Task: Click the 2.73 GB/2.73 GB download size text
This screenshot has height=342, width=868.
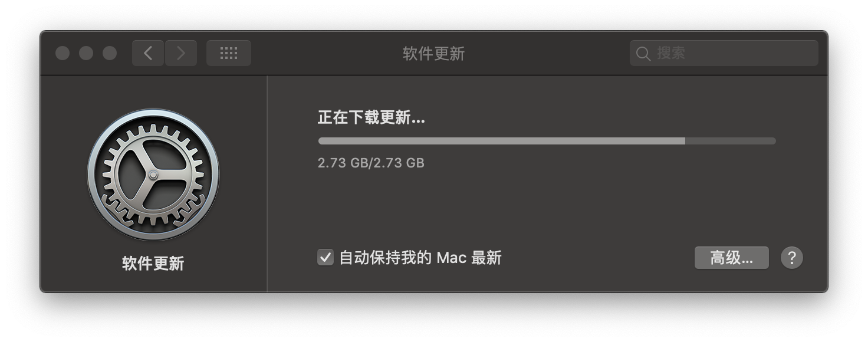Action: coord(371,163)
